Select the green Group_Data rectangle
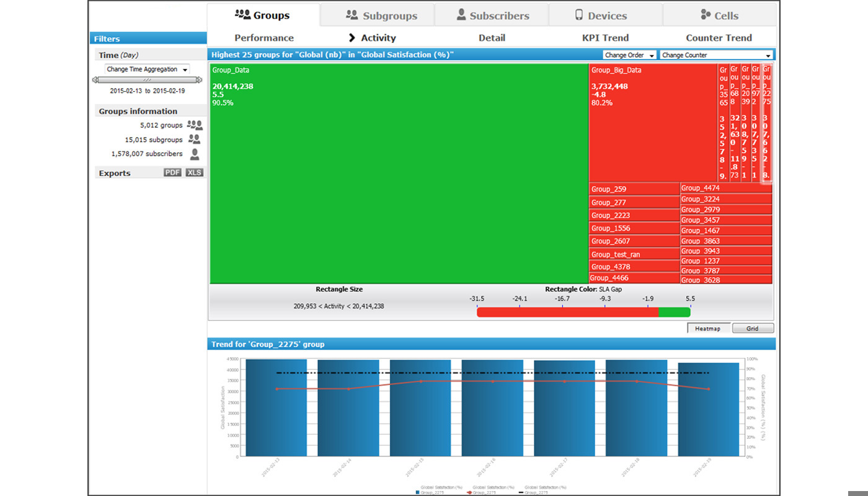This screenshot has height=496, width=868. click(x=399, y=174)
